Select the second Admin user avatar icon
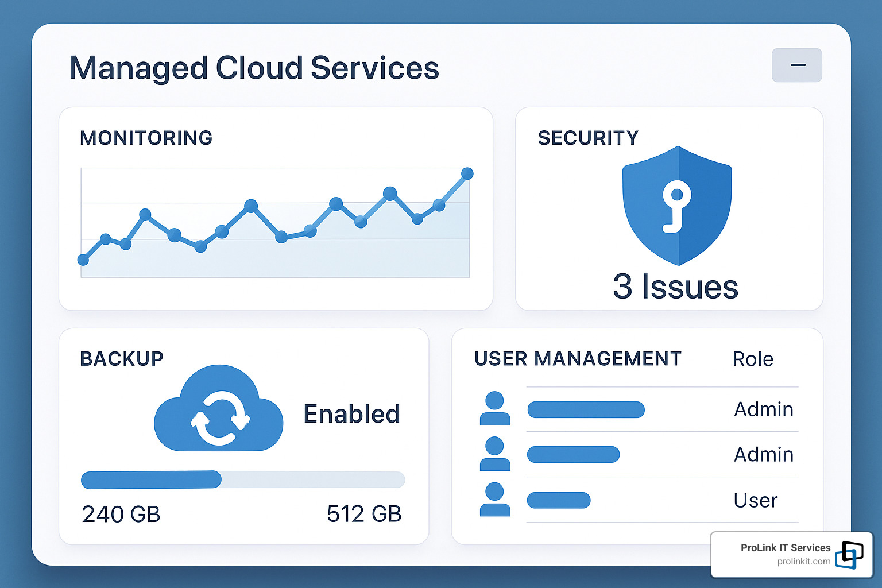 (x=494, y=454)
